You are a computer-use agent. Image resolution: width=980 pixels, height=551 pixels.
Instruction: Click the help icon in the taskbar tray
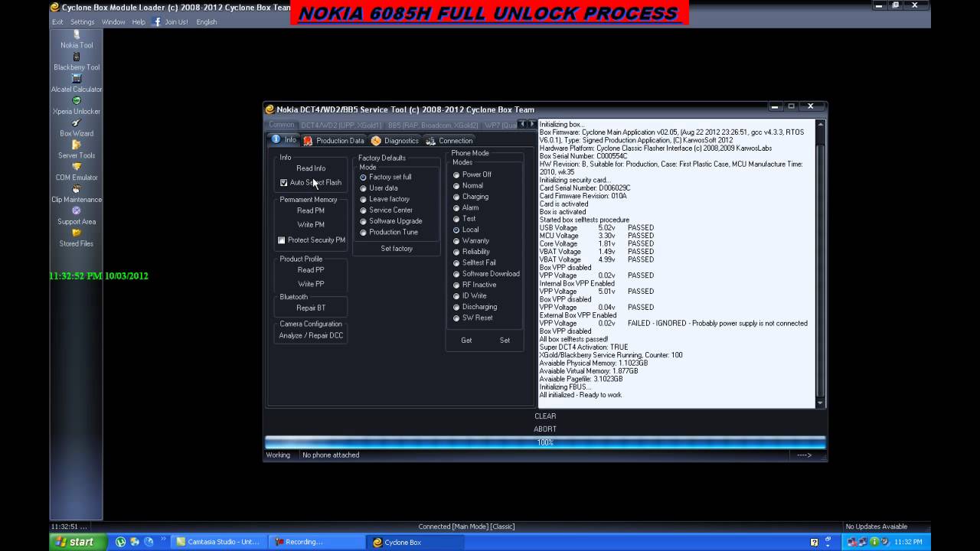tap(814, 542)
